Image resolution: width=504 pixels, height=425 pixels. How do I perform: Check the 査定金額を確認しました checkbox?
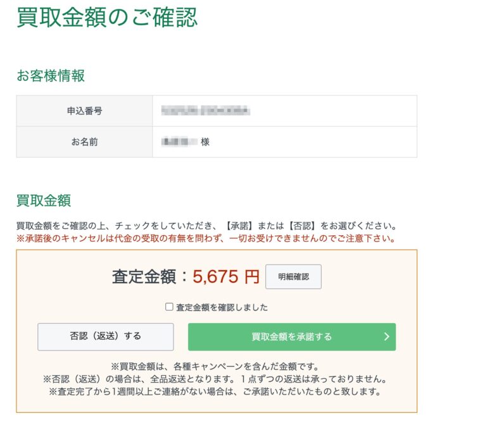coord(169,307)
